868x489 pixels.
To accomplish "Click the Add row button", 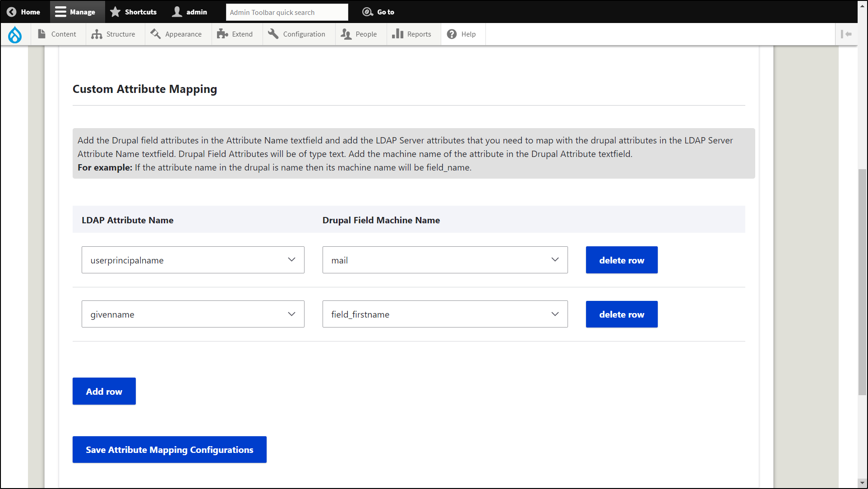I will [x=104, y=391].
